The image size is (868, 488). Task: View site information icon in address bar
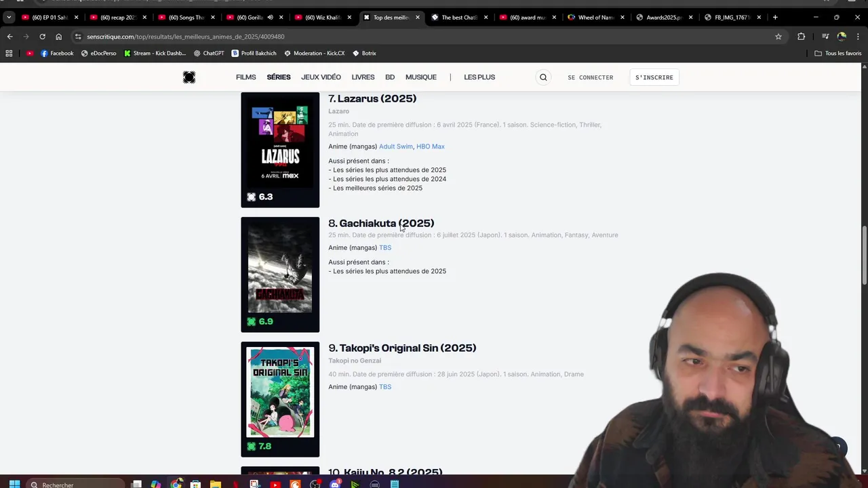78,37
